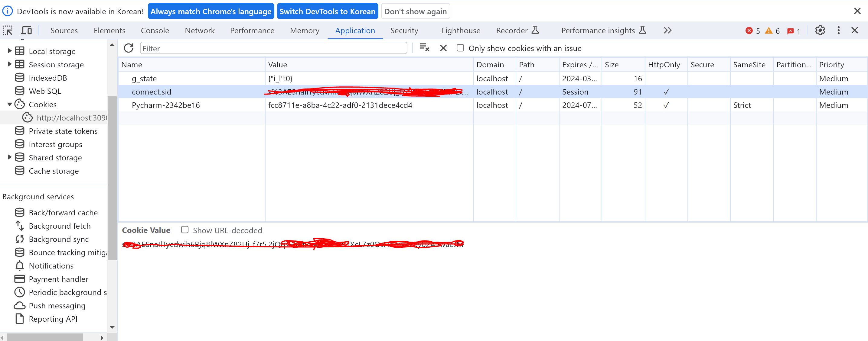Click the Don't show again button

415,11
